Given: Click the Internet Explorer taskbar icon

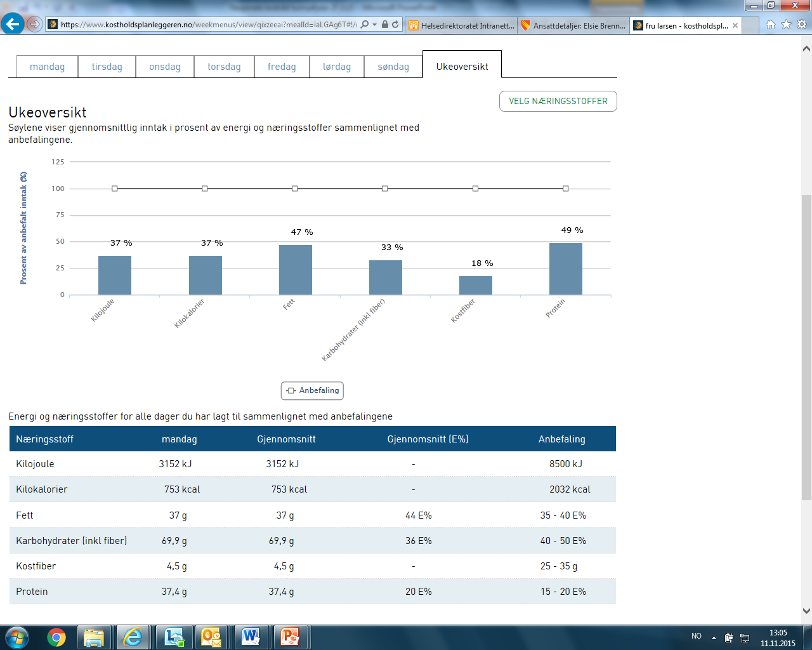Looking at the screenshot, I should click(133, 637).
